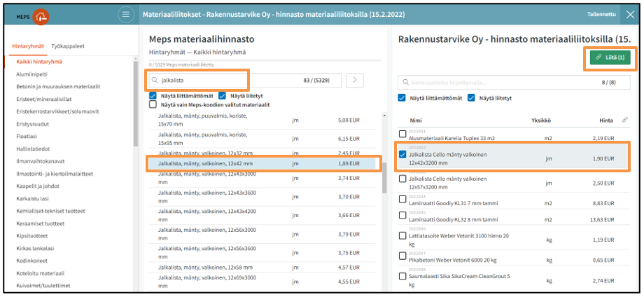Viewport: 644px width, 297px height.
Task: Select Jalkalista mänty valkoinen 12x56x3000 mm
Action: coord(262,234)
